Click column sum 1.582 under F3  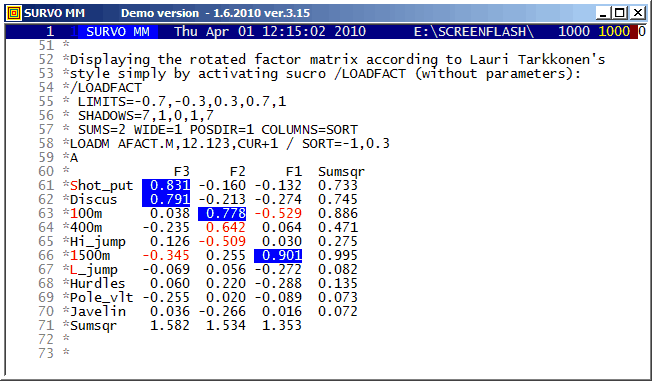pos(170,326)
